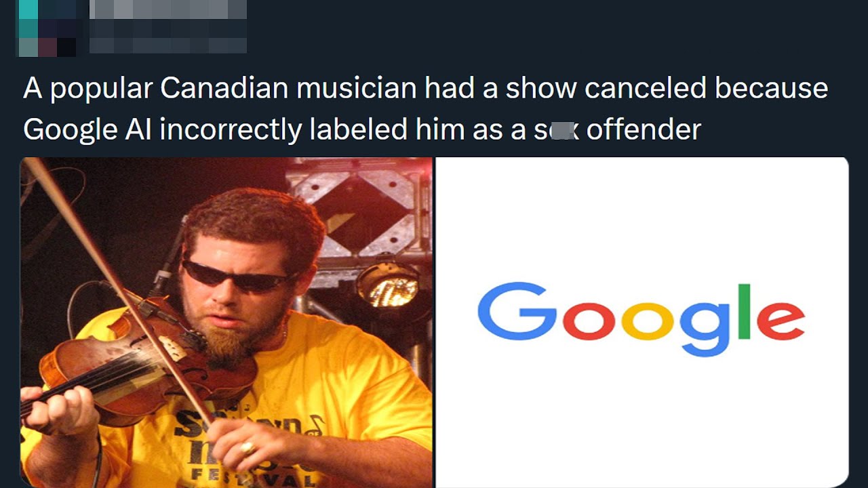This screenshot has height=488, width=868.
Task: Click the stage spotlight behind the musician
Action: pos(388,285)
